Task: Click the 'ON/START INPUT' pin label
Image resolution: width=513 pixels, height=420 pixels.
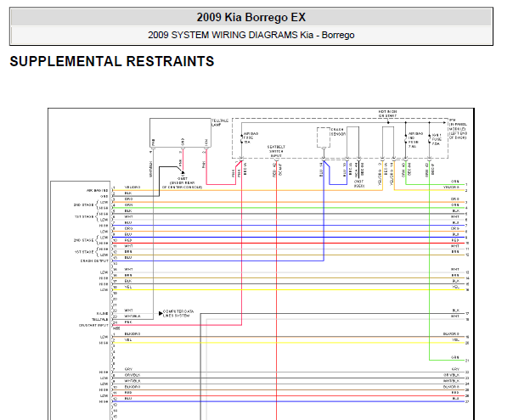Action: [93, 325]
